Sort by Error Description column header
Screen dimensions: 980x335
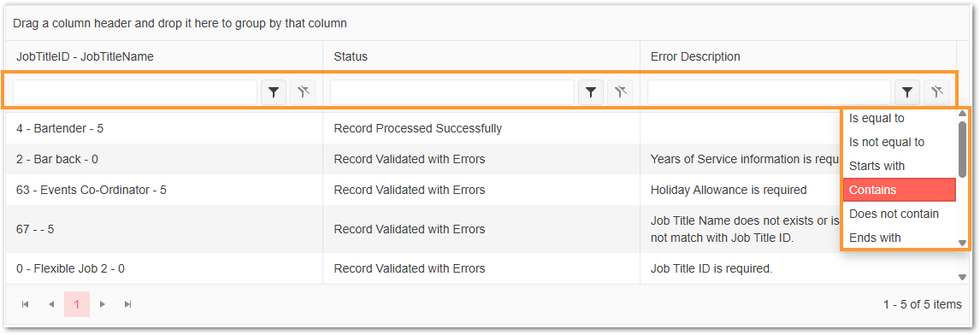(x=695, y=56)
